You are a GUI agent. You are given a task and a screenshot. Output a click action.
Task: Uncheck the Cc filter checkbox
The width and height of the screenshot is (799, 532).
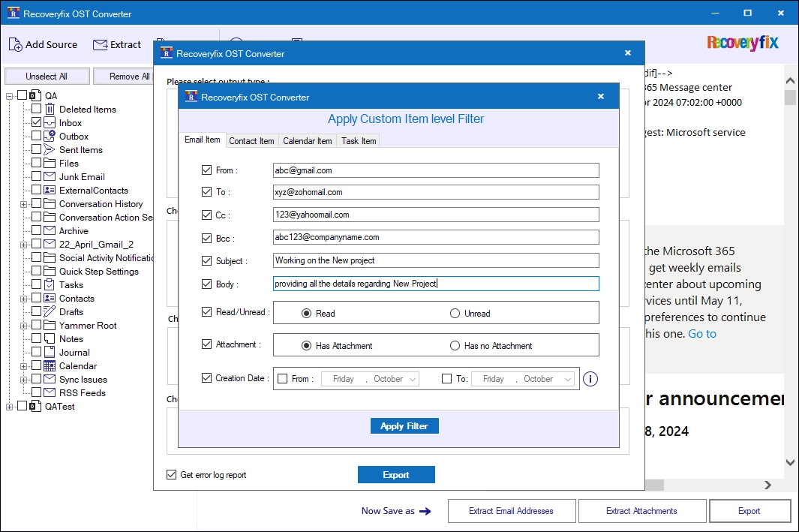pos(206,215)
